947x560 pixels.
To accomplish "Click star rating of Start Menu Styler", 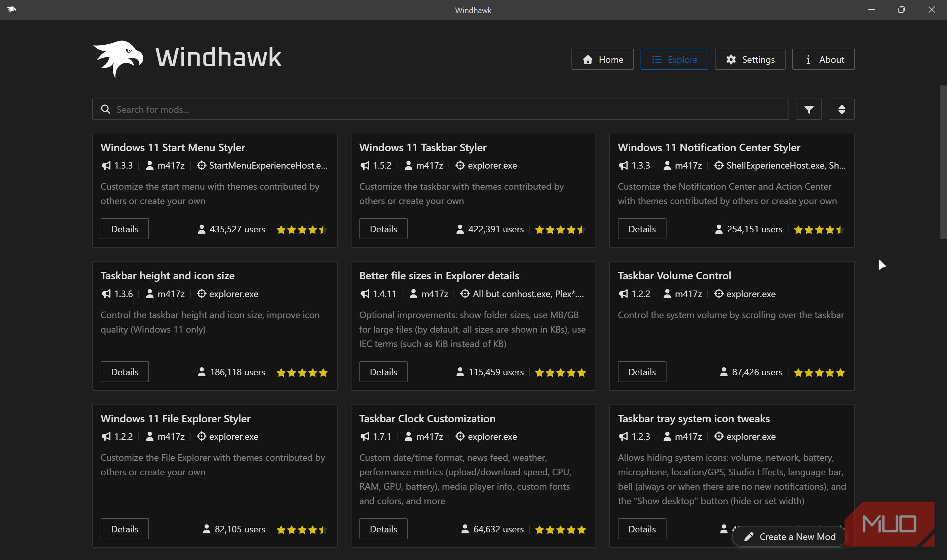I will pos(302,229).
